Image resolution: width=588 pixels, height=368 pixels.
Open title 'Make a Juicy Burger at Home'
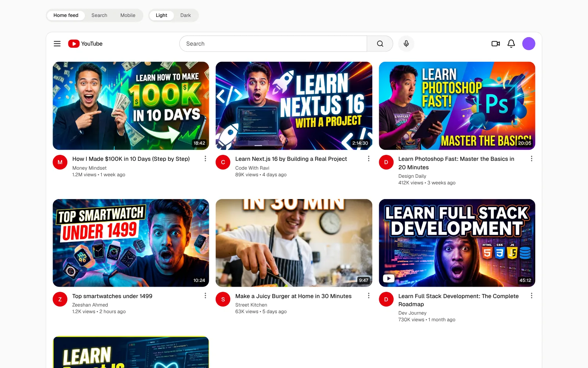[x=293, y=296]
